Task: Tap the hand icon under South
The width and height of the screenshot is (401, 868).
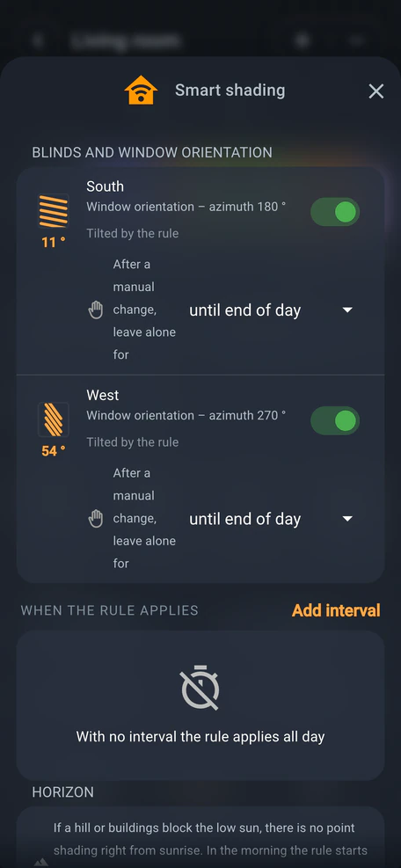Action: click(96, 310)
